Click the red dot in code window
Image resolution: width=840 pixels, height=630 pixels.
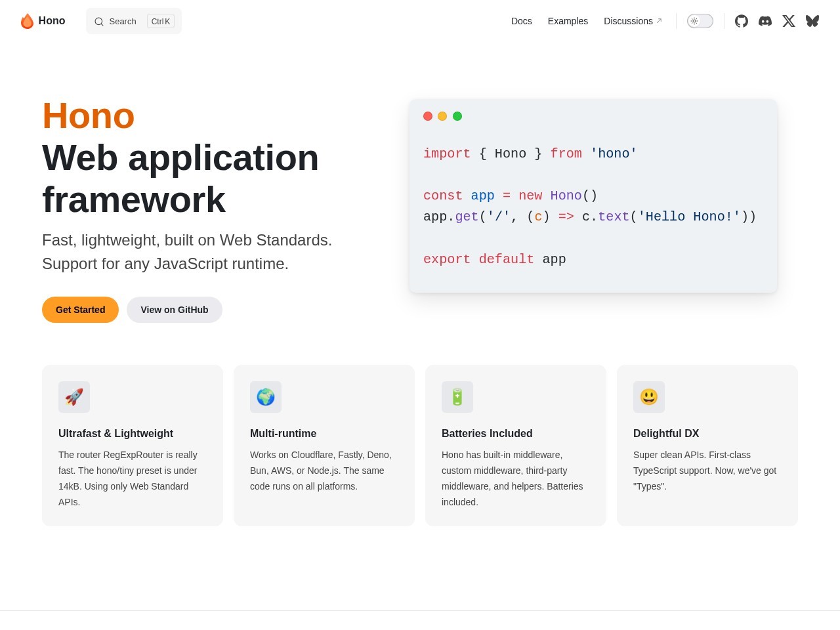click(428, 116)
